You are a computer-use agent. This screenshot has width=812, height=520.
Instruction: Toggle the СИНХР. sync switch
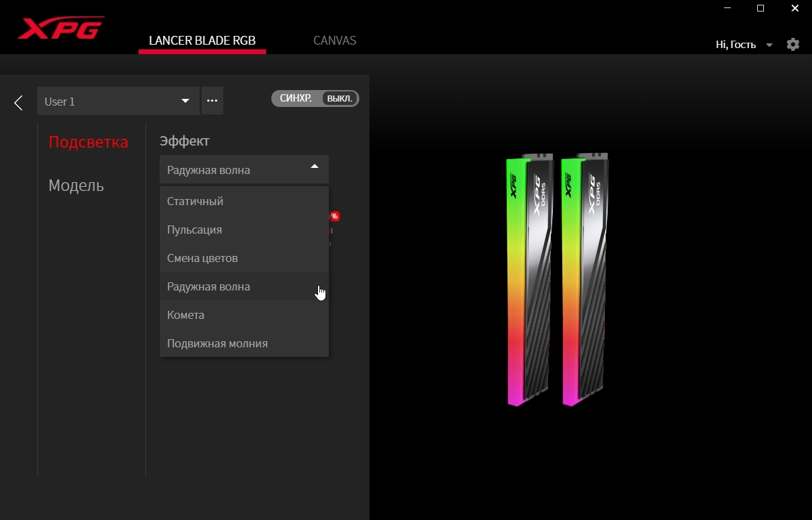click(315, 98)
